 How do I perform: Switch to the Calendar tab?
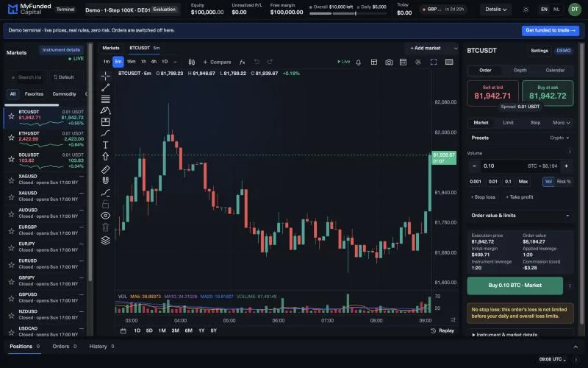(x=555, y=71)
